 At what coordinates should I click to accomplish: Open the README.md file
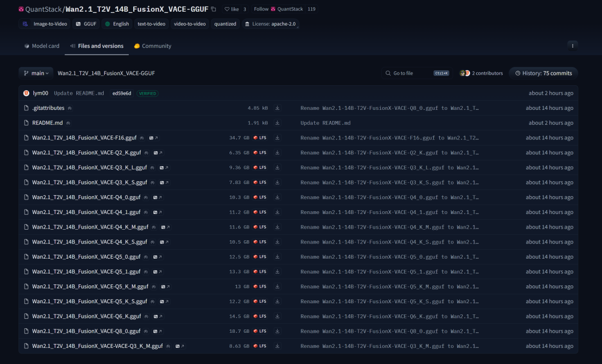[47, 123]
